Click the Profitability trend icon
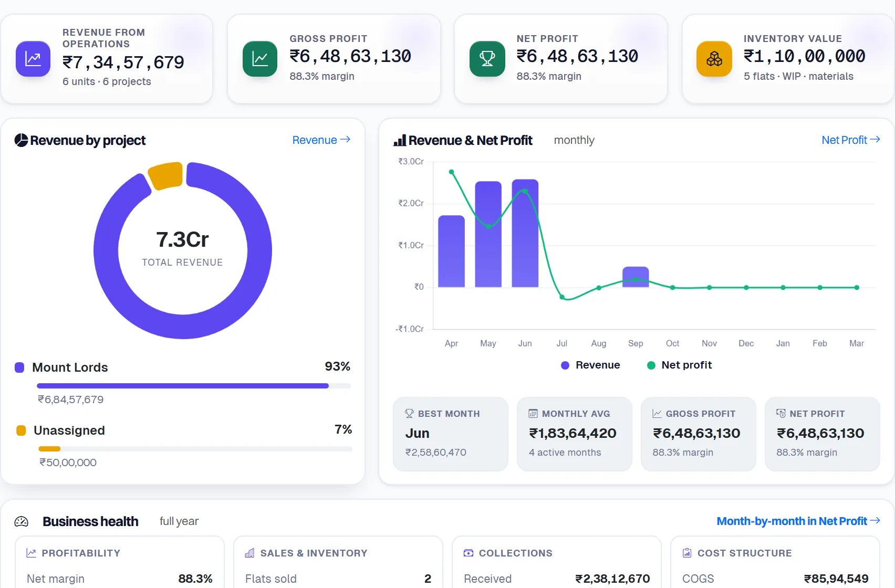This screenshot has height=588, width=895. (x=32, y=553)
